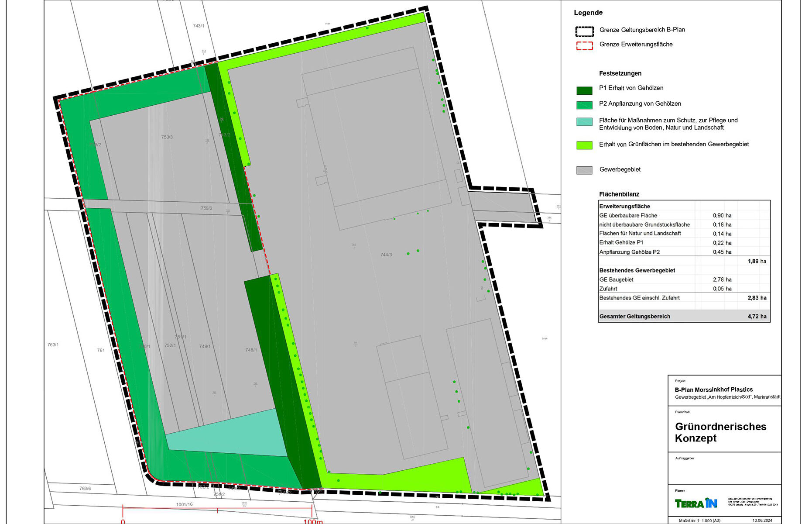
Task: Click the gray Gewerbegebiet legend swatch
Action: pos(584,170)
